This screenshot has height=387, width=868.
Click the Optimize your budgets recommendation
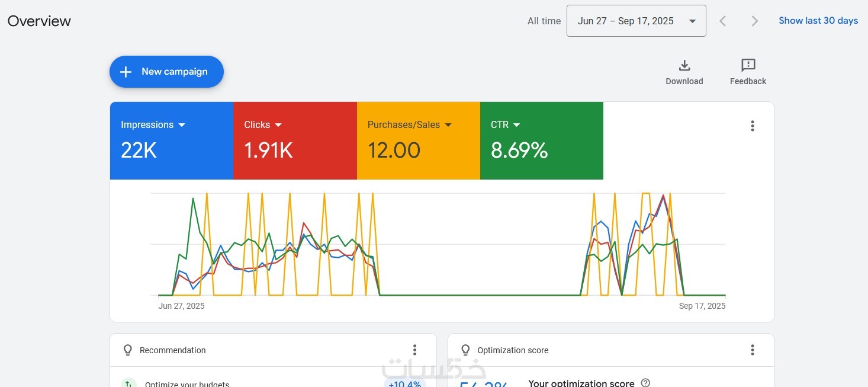coord(187,383)
